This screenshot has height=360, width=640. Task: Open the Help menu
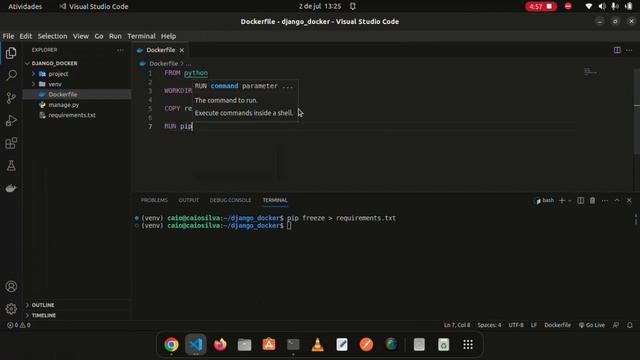(168, 36)
